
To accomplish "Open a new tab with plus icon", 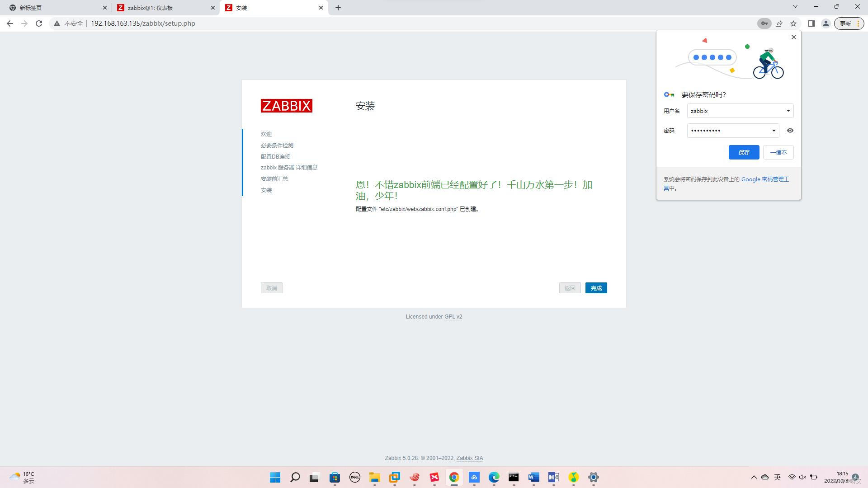I will [x=338, y=8].
